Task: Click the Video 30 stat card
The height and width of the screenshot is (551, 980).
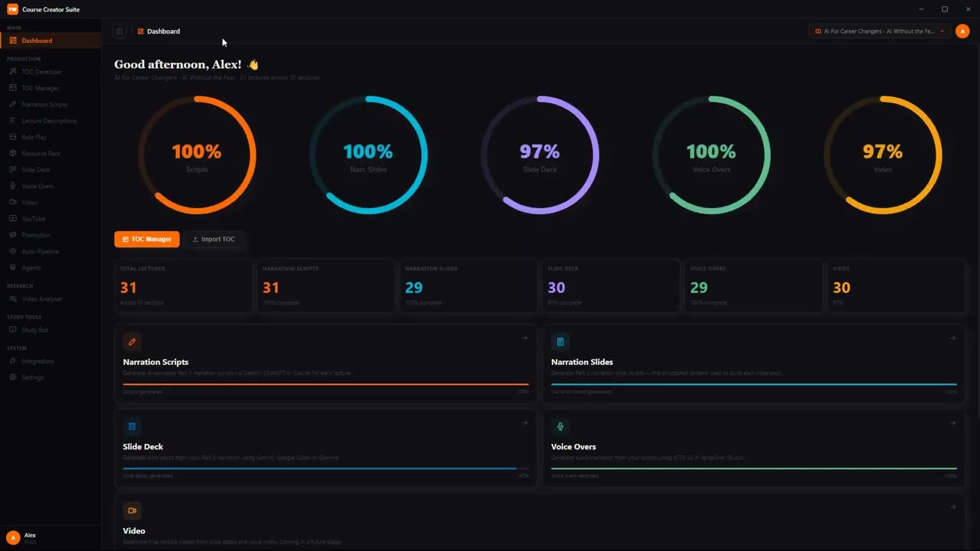Action: [x=895, y=286]
